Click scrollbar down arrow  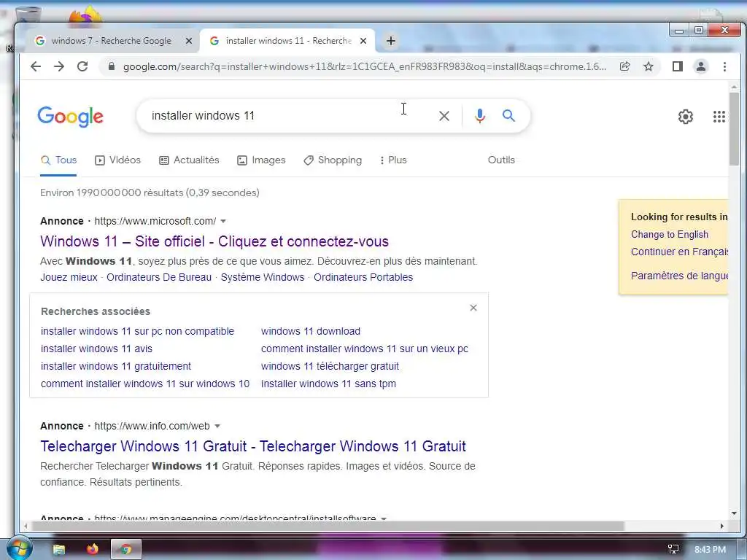(734, 513)
